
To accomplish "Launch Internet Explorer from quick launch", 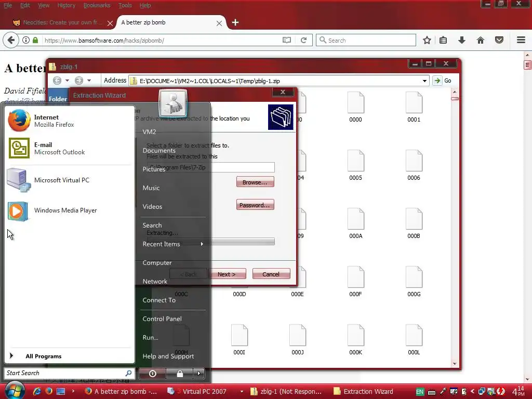I will click(37, 391).
